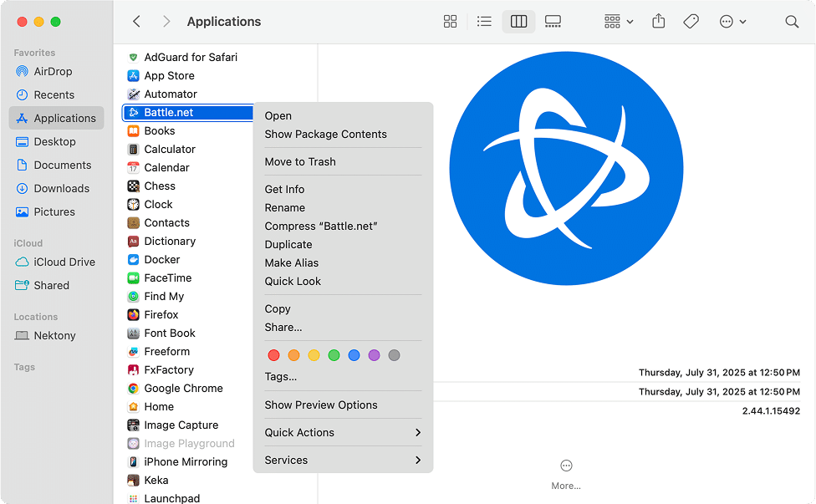Apply the blue tag color
Viewport: 816px width, 504px height.
tap(354, 355)
